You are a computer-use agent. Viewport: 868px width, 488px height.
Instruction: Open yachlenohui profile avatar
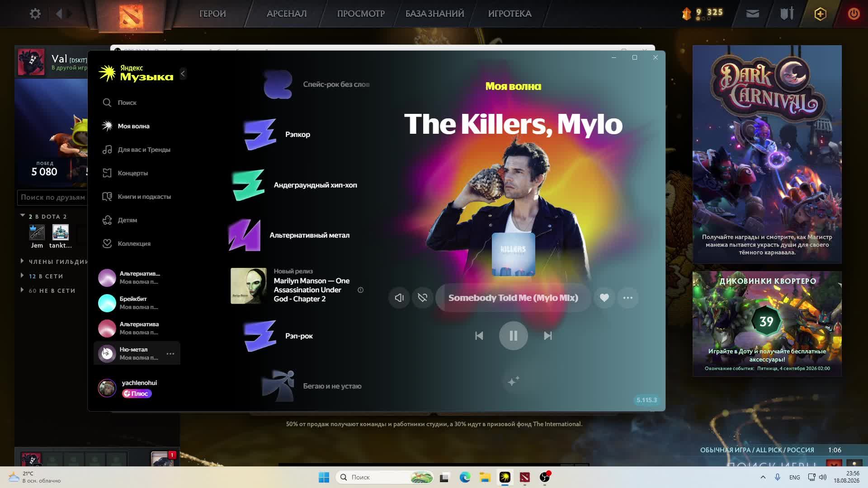coord(107,388)
